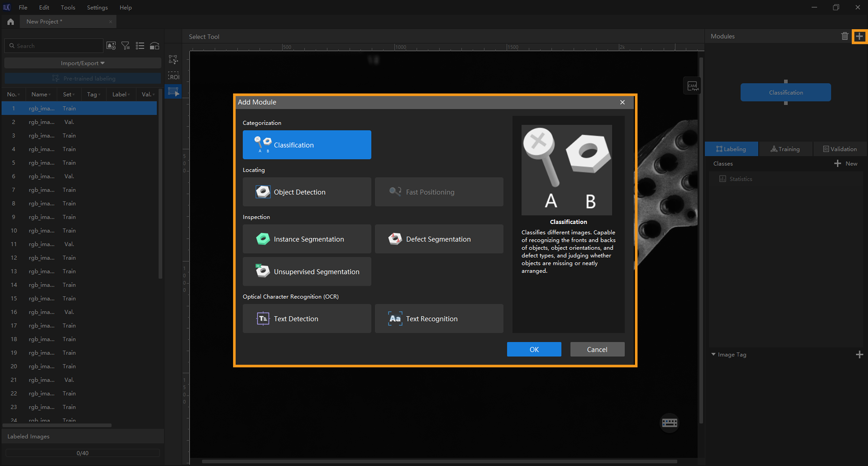Screen dimensions: 868x466
Task: Click the on-screen keyboard icon
Action: (x=669, y=423)
